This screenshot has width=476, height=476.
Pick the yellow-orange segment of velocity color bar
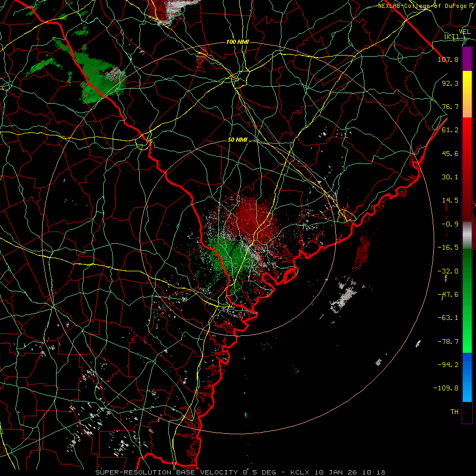click(x=467, y=94)
